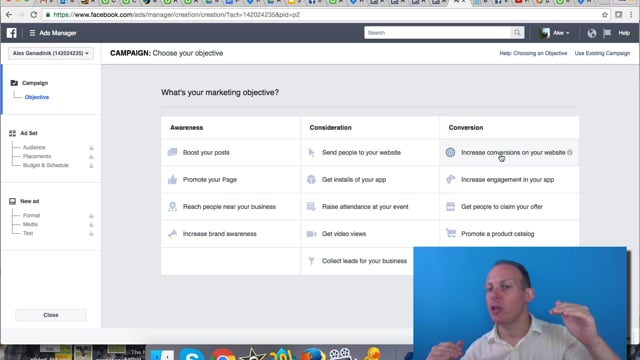Click the Facebook logo icon
Image resolution: width=640 pixels, height=360 pixels.
[11, 33]
